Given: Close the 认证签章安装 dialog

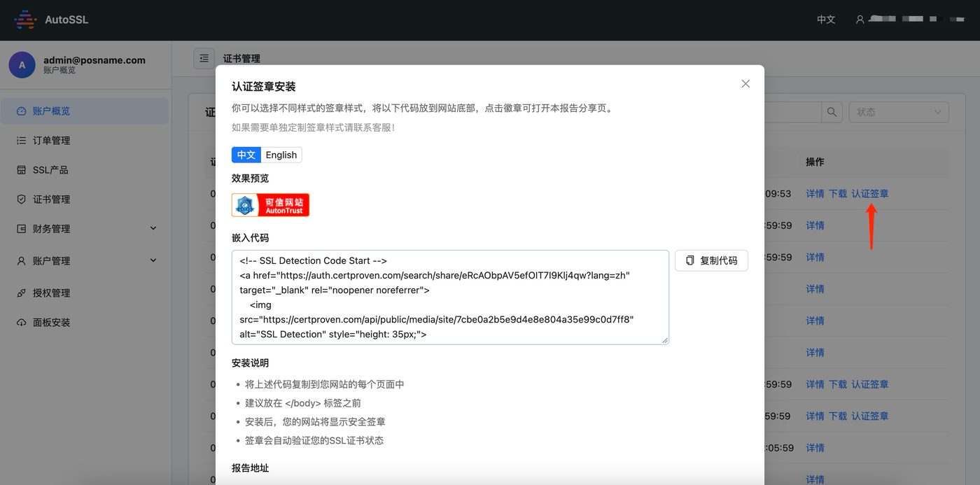Looking at the screenshot, I should tap(745, 84).
